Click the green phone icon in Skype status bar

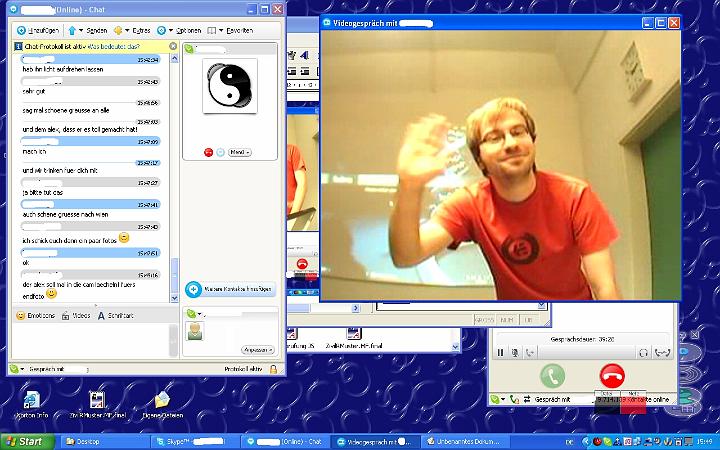[x=514, y=399]
